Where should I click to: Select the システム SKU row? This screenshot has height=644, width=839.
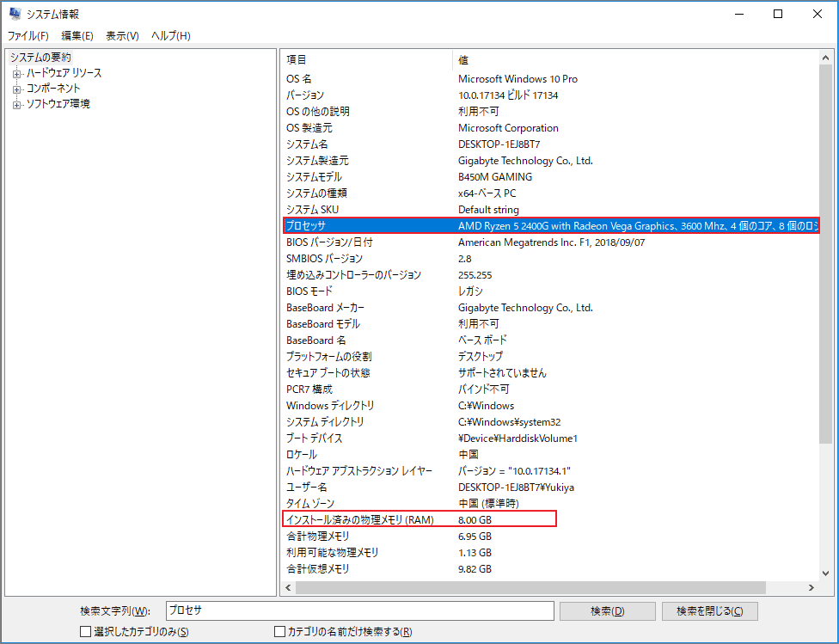pos(550,209)
